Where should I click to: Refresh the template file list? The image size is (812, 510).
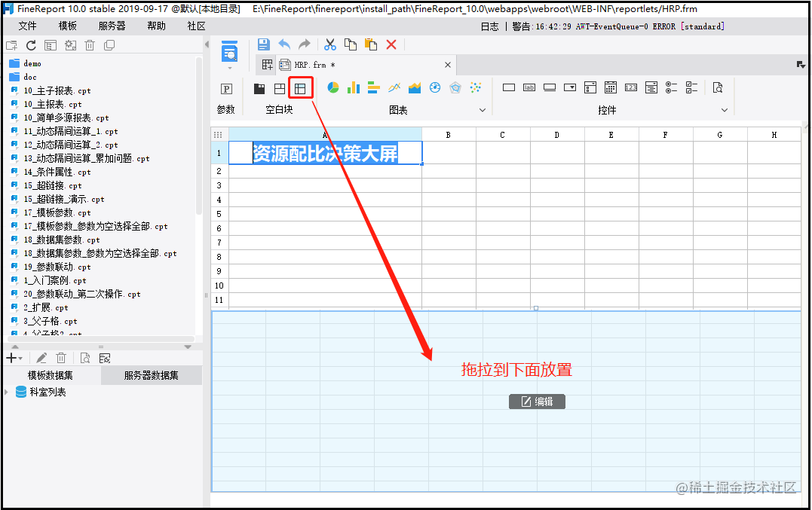pos(31,45)
